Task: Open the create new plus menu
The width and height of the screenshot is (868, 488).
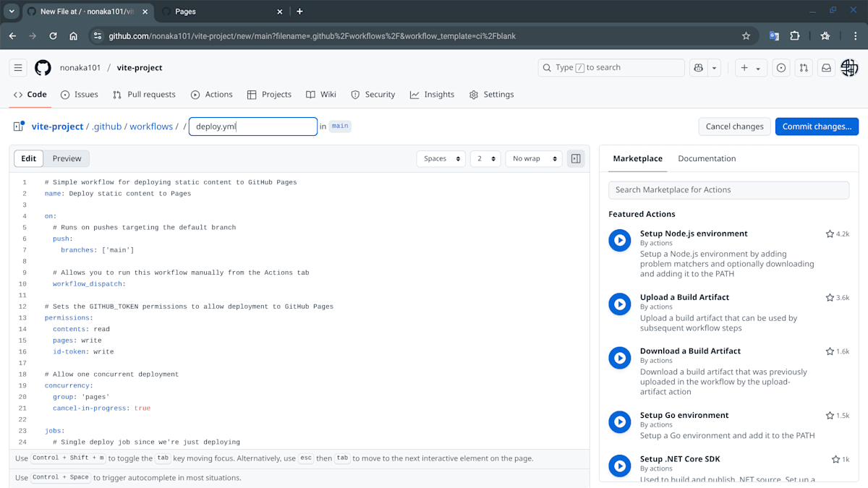Action: click(x=752, y=67)
